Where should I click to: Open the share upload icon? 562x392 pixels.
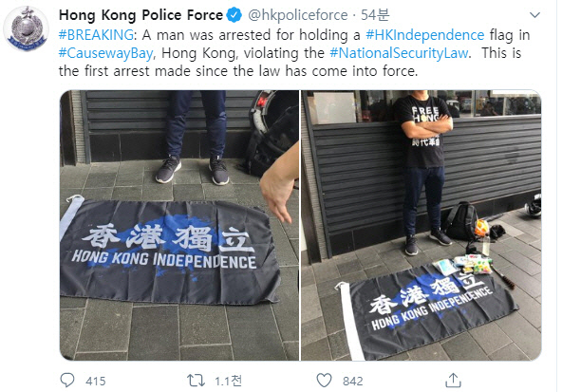coord(453,381)
